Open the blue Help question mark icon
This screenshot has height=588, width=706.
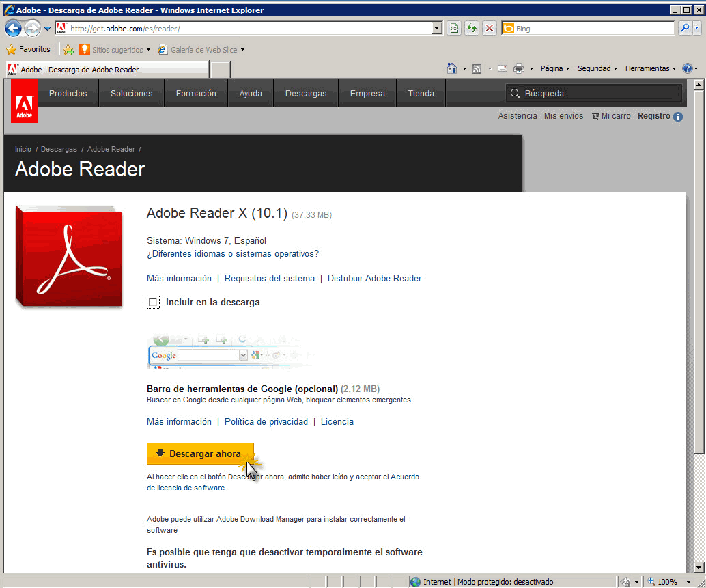[x=687, y=68]
